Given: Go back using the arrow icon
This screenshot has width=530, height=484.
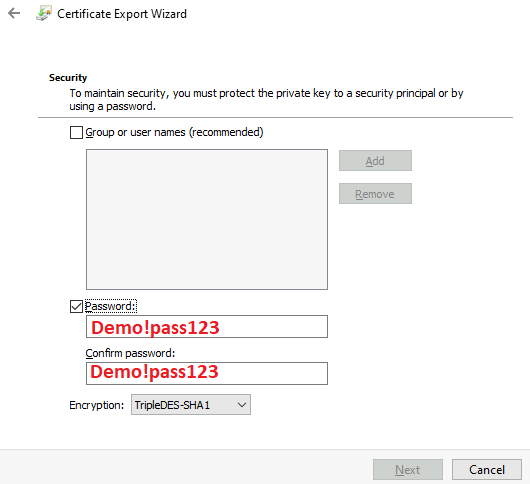Looking at the screenshot, I should [x=14, y=14].
